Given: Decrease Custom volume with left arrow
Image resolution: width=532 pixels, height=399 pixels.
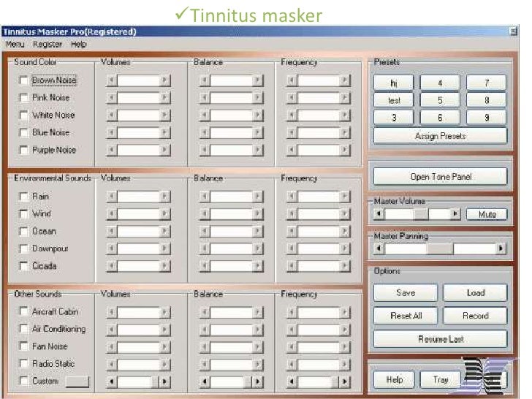Looking at the screenshot, I should coord(111,381).
